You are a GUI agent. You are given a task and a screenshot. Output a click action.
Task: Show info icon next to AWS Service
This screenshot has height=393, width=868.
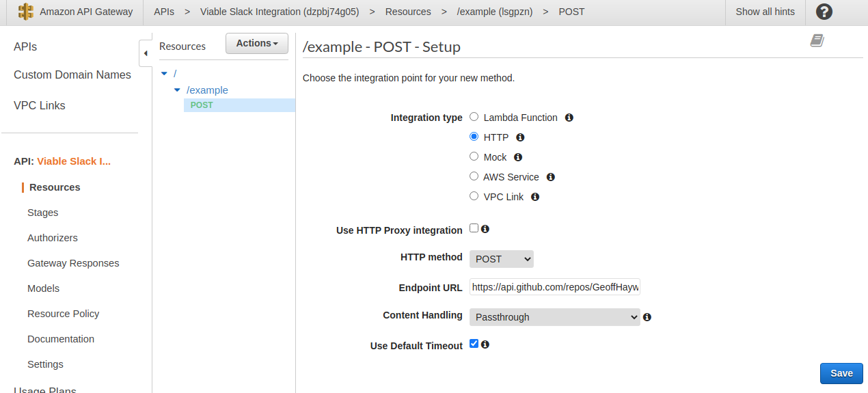551,177
